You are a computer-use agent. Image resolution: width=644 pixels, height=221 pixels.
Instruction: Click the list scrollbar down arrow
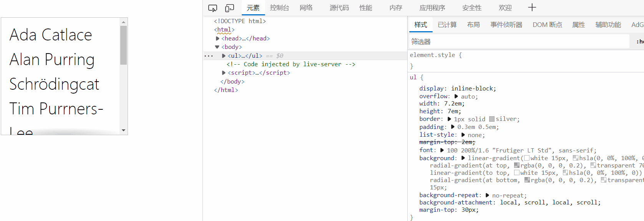click(123, 131)
